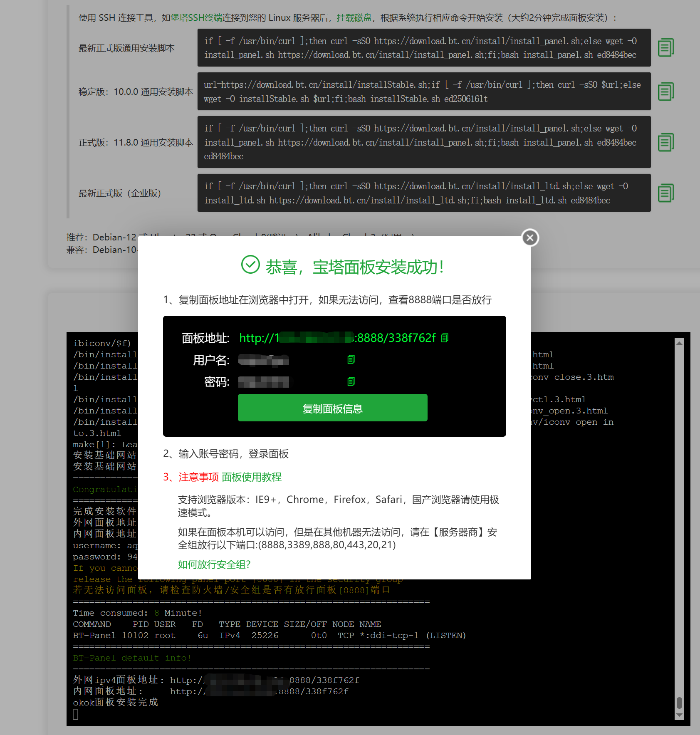This screenshot has height=735, width=700.
Task: Close the installation success dialog
Action: (x=530, y=238)
